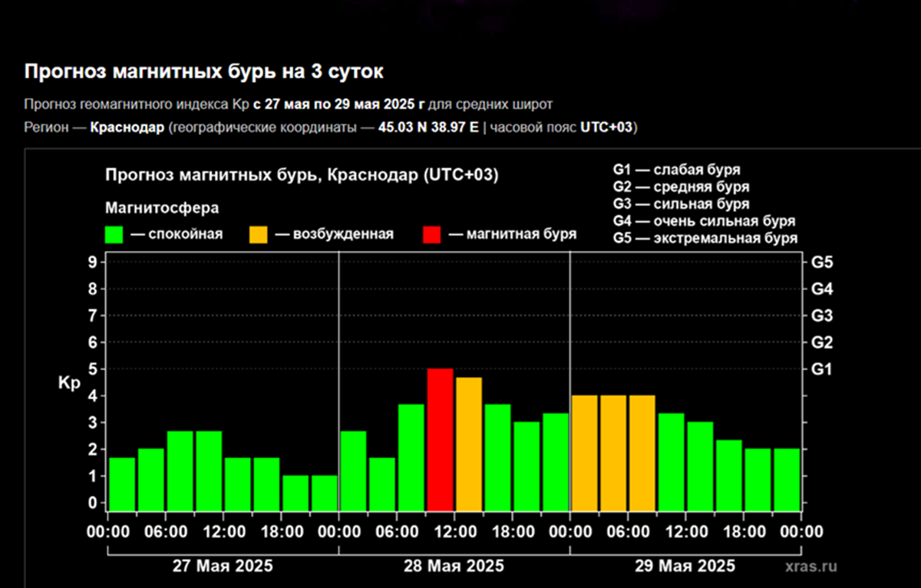
Task: Click the 'Магнитосфера' legend title
Action: tap(162, 207)
